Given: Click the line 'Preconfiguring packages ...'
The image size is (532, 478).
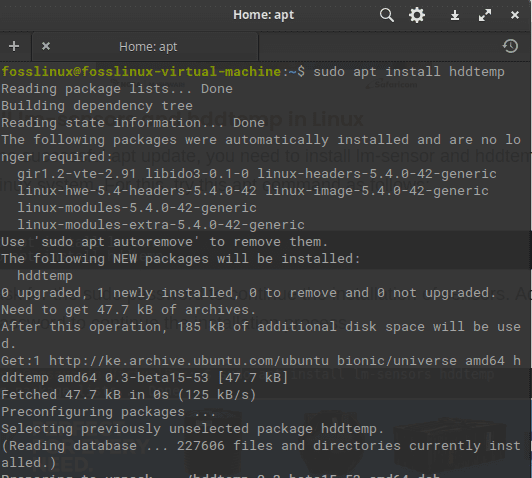Looking at the screenshot, I should point(109,412).
